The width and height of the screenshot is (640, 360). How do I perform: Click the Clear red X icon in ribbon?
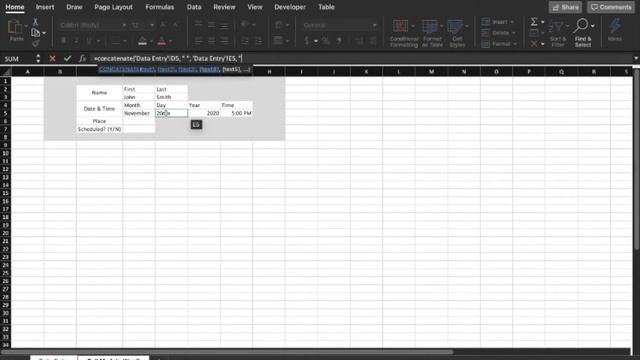pos(534,43)
